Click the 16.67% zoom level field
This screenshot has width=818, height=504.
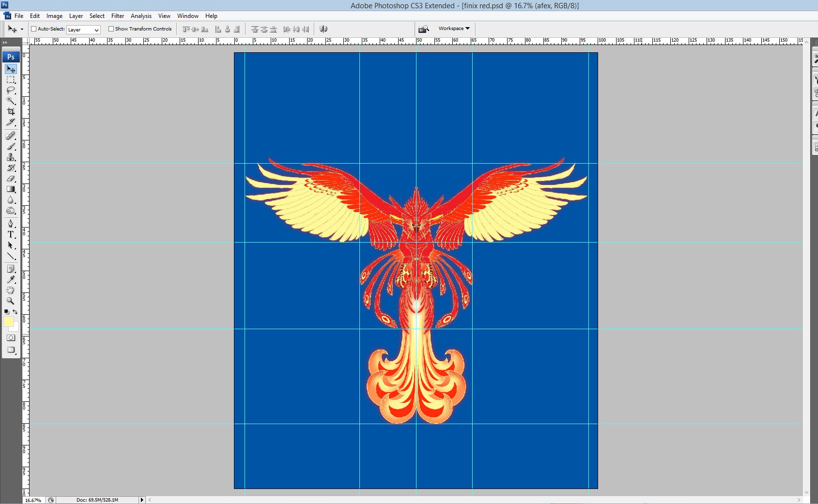33,500
